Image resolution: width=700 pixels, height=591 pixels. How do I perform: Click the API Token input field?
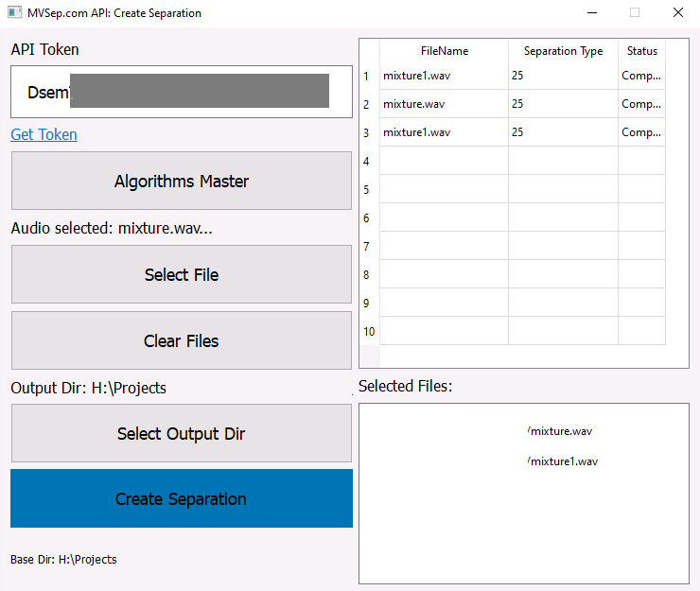point(181,92)
